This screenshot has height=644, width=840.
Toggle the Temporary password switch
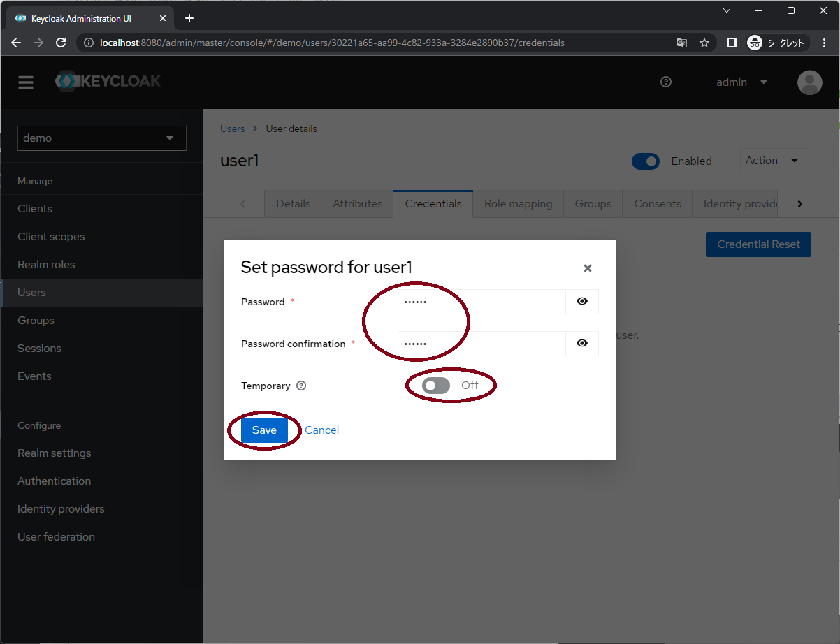click(436, 386)
